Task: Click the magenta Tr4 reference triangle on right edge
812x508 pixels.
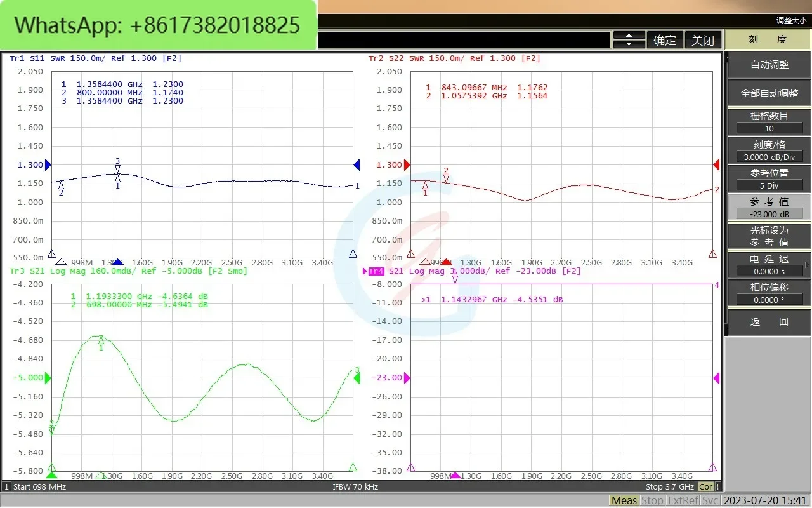Action: point(716,378)
